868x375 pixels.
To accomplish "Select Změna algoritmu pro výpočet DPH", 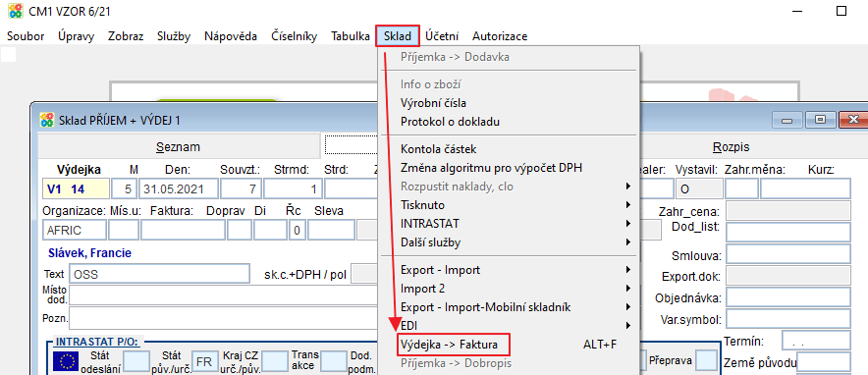I will tap(508, 168).
